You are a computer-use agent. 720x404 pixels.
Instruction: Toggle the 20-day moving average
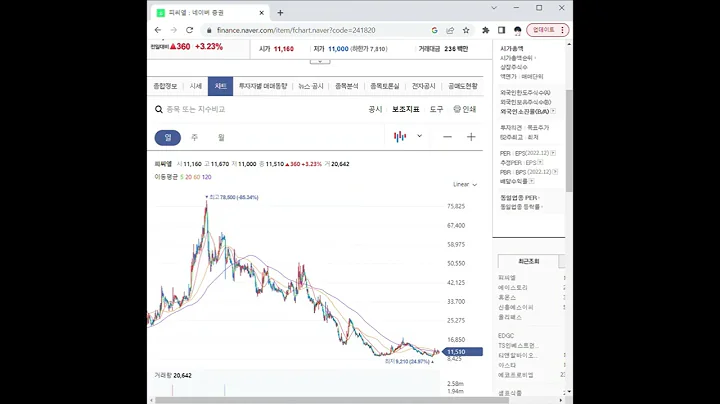tap(188, 177)
